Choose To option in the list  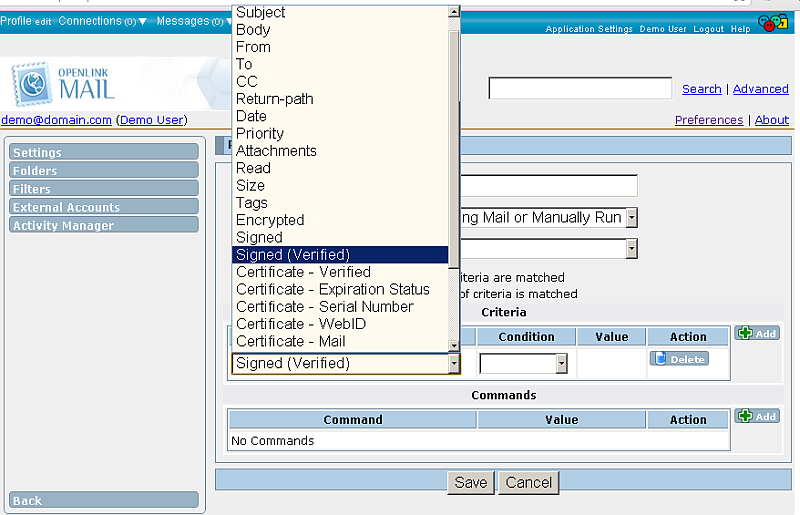[340, 64]
